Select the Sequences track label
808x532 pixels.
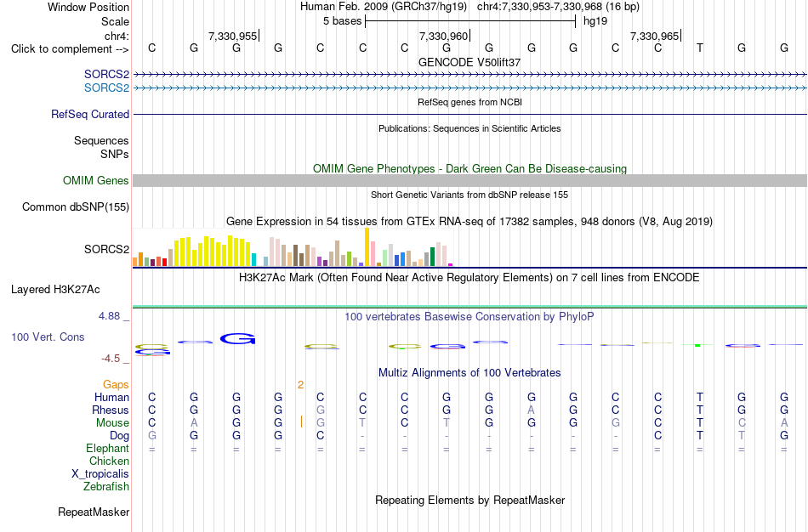pyautogui.click(x=101, y=140)
